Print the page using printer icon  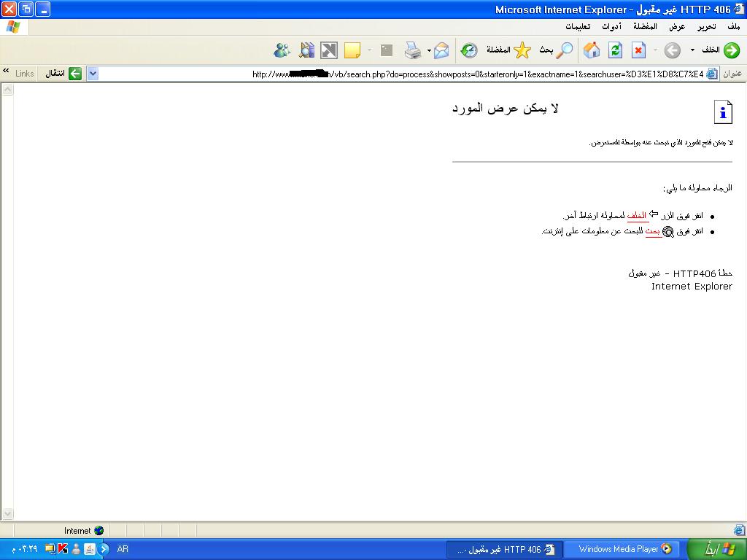pyautogui.click(x=413, y=50)
